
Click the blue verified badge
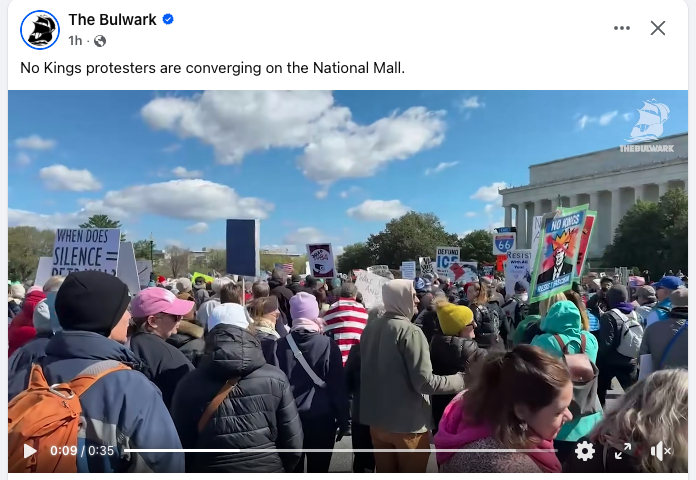[168, 20]
